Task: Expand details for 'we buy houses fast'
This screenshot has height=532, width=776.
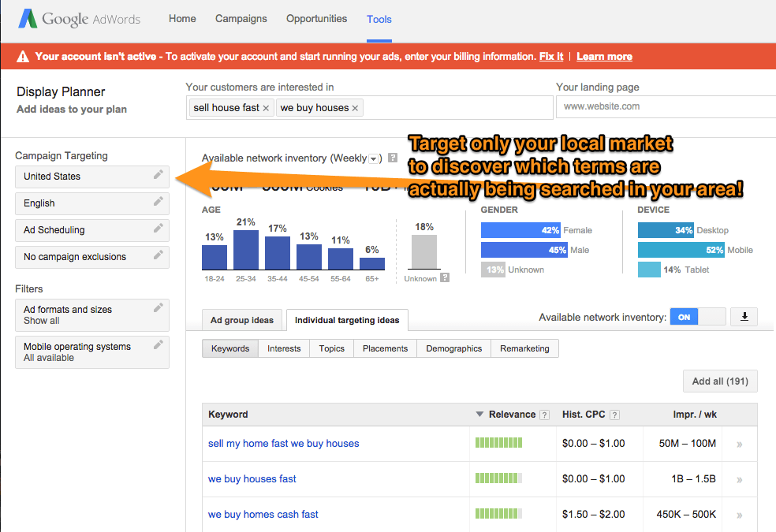Action: point(739,478)
